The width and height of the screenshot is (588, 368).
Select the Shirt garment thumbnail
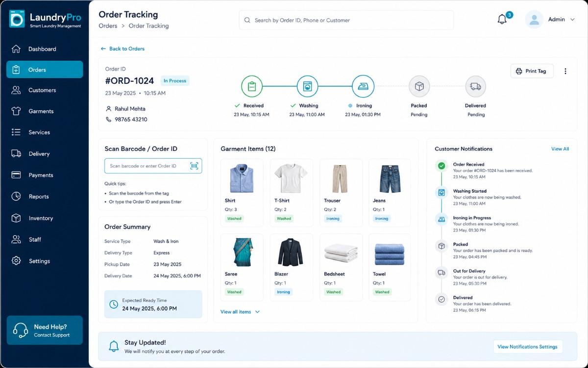coord(241,179)
